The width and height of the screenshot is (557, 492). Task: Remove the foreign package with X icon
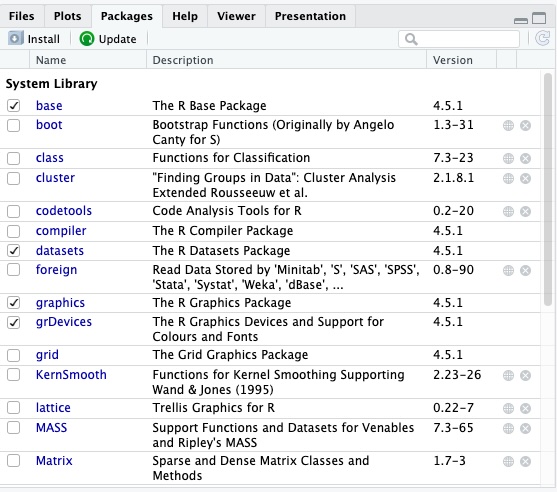tap(525, 270)
